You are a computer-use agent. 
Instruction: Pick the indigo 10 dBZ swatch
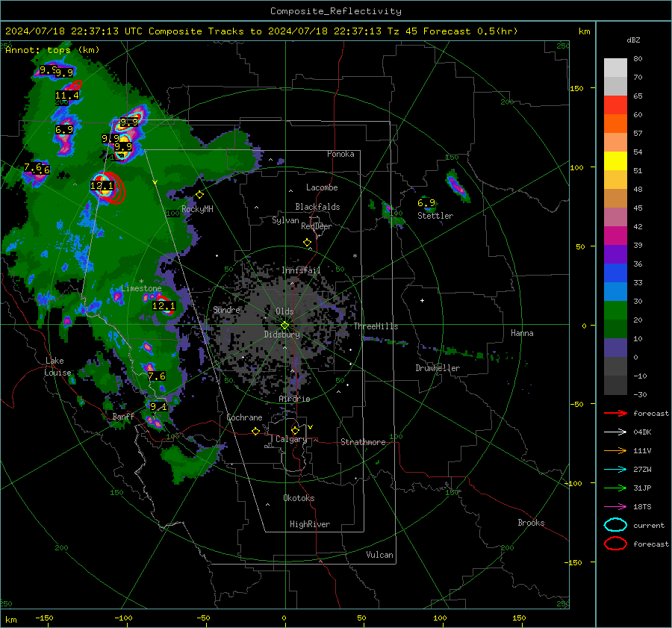coord(615,347)
